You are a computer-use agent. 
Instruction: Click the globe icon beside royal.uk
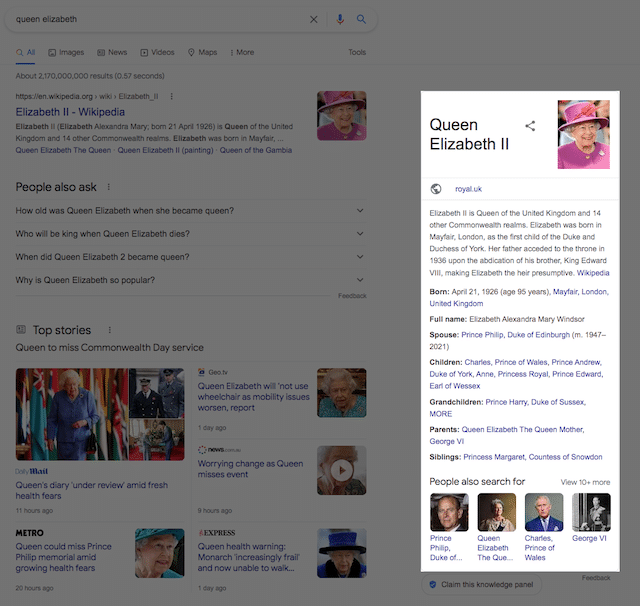point(436,189)
